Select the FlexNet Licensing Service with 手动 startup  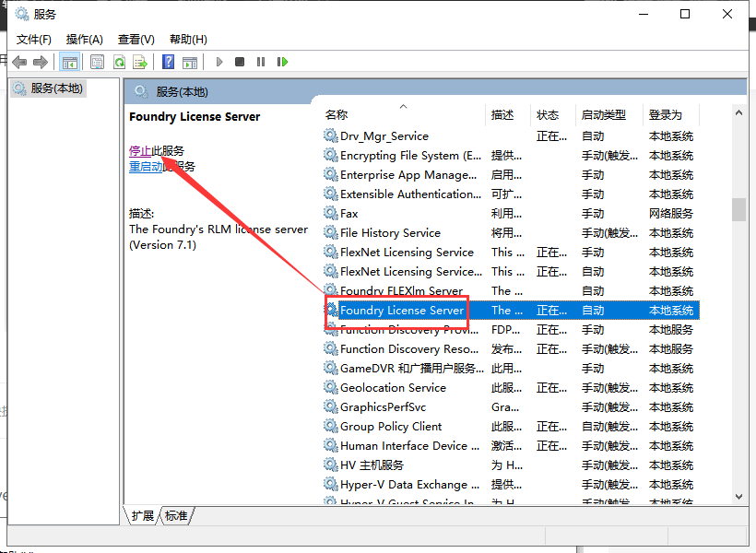pos(511,253)
